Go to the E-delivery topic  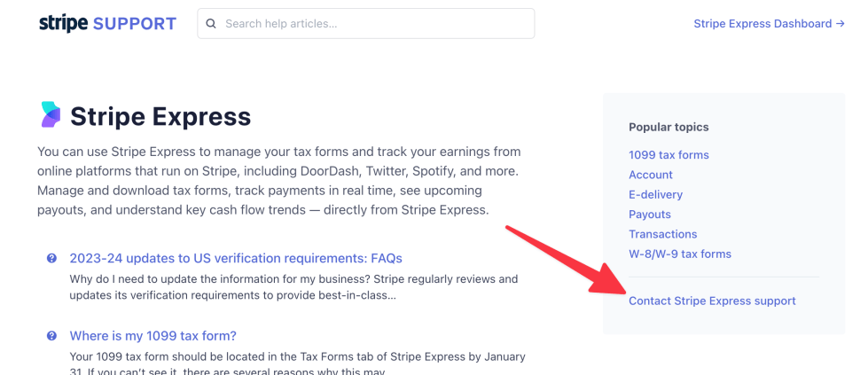coord(655,194)
